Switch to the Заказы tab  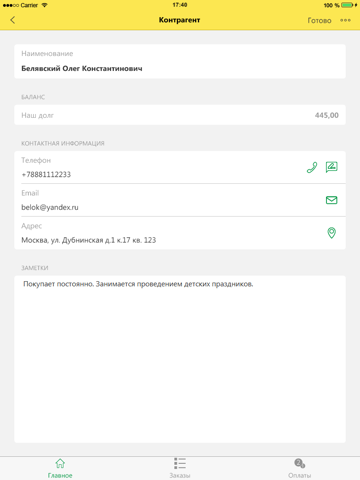click(180, 468)
